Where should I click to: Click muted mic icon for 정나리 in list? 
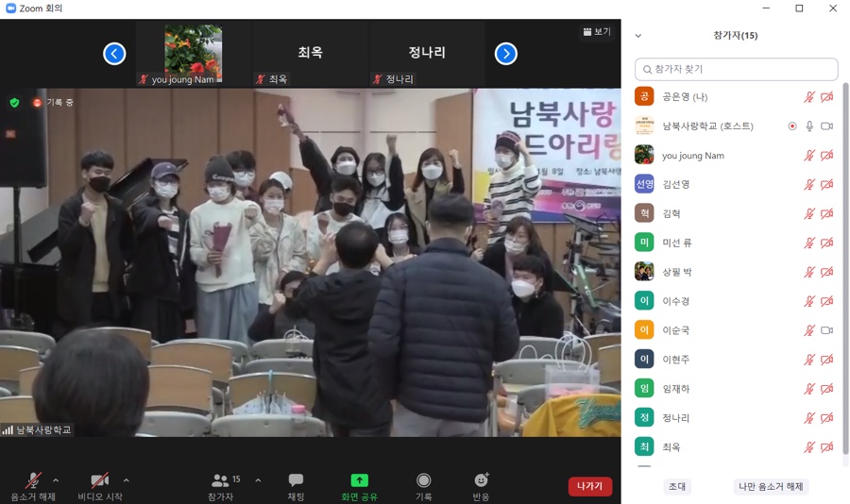tap(808, 418)
